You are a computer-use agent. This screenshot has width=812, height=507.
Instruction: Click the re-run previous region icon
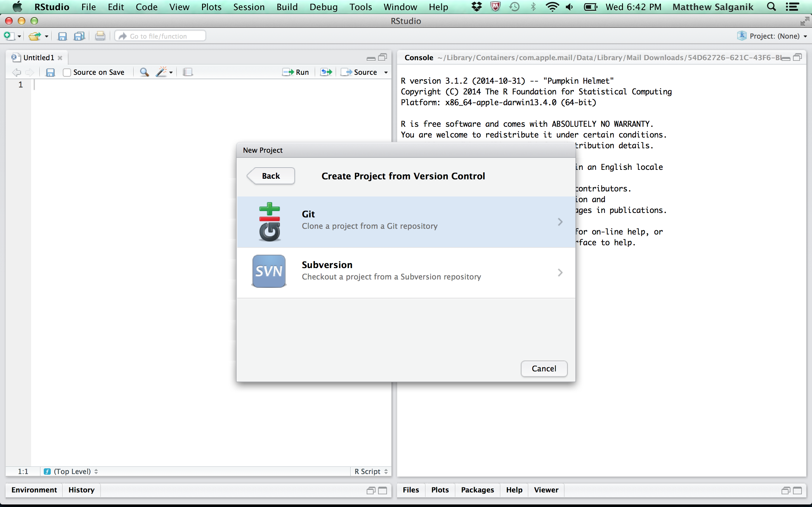[x=326, y=72]
